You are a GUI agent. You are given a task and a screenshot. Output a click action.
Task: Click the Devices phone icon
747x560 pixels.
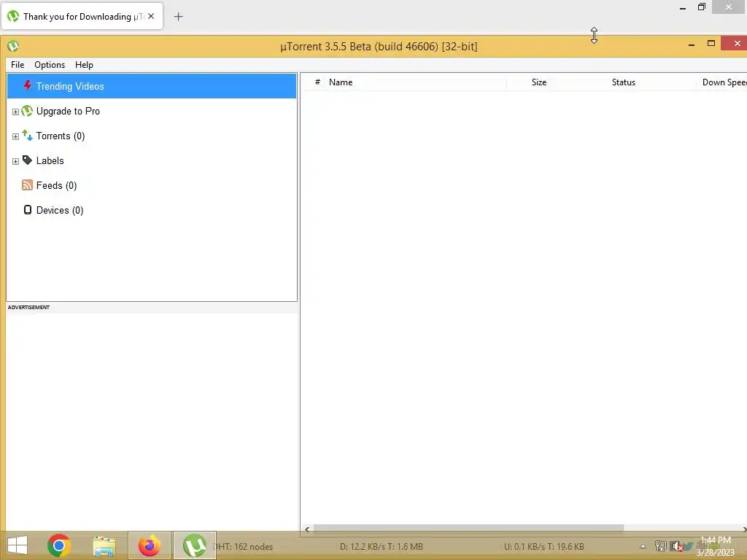pyautogui.click(x=28, y=210)
